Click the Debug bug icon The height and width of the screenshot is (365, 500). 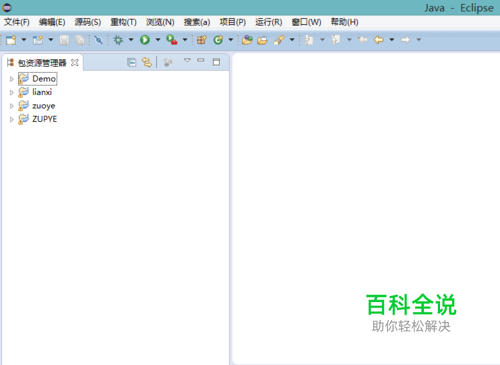pyautogui.click(x=118, y=40)
